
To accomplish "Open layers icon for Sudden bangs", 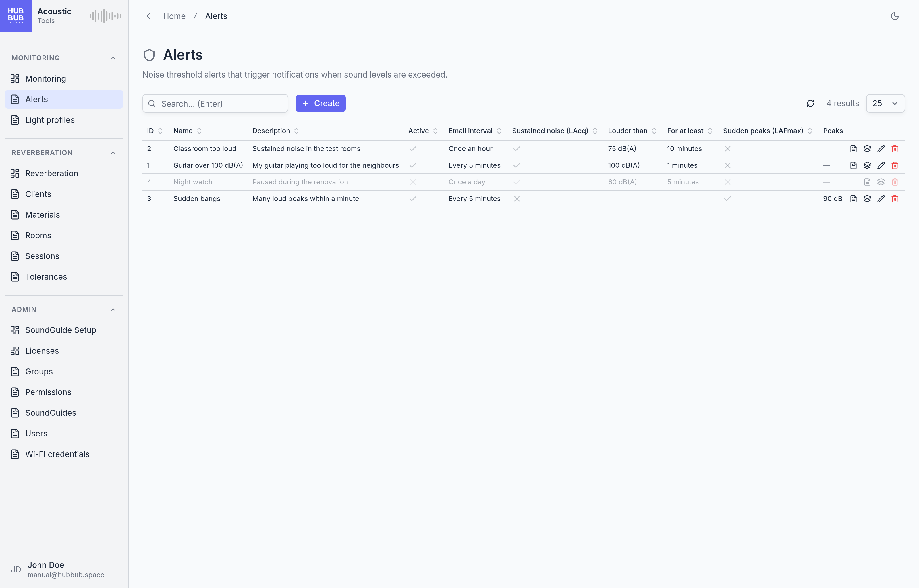I will click(867, 199).
